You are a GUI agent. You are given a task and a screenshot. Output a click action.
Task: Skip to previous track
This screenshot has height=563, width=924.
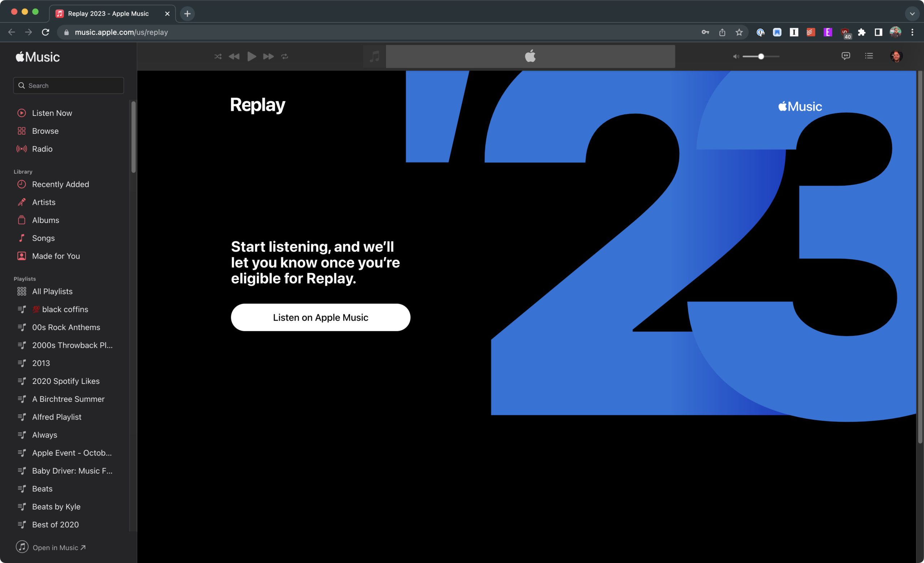coord(234,57)
